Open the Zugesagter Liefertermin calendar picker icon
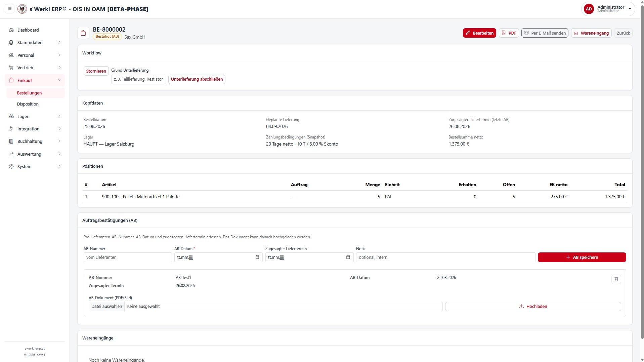 348,257
